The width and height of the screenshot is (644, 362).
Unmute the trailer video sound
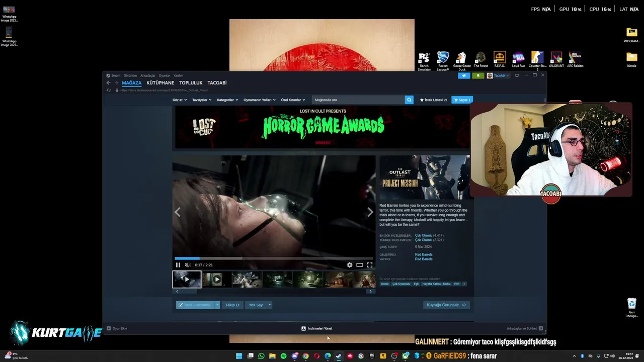187,265
